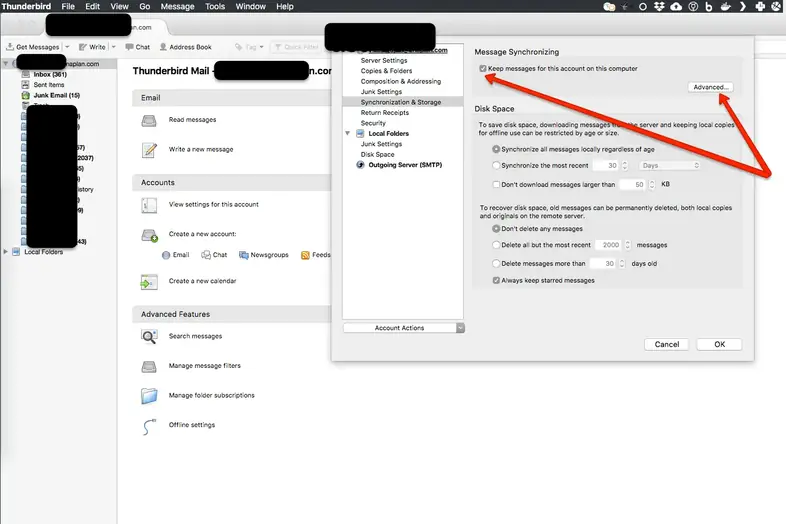
Task: Expand Local Folders in folder pane
Action: point(6,252)
